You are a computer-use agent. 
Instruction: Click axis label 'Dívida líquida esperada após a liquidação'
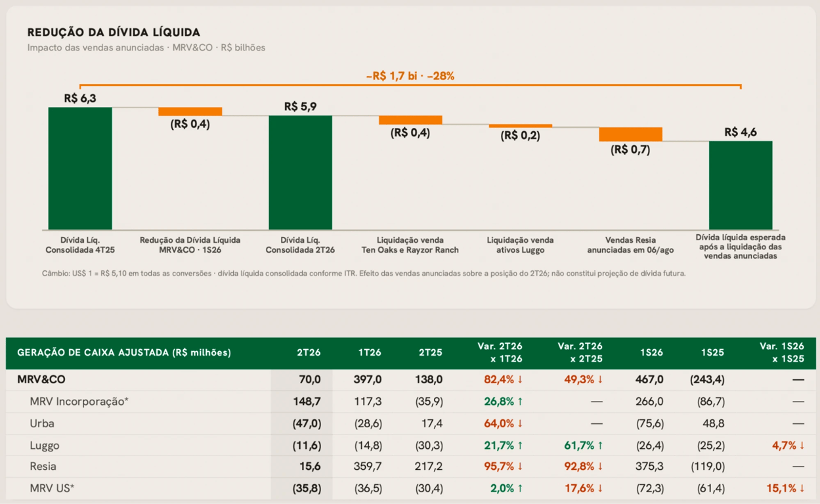coord(741,247)
